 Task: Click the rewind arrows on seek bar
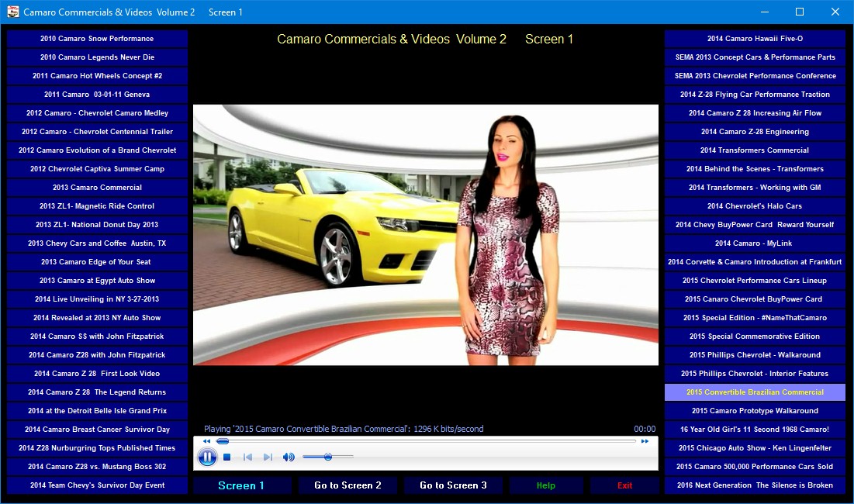point(206,441)
